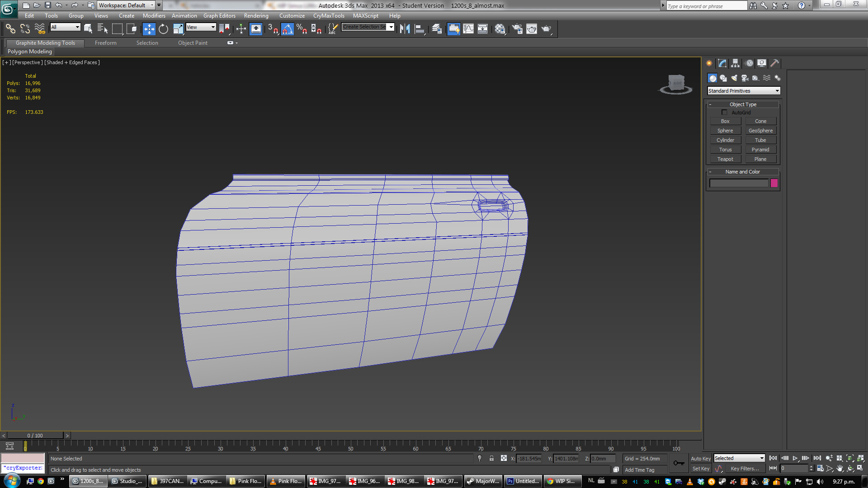Collapse the Object Type rollout

[743, 104]
